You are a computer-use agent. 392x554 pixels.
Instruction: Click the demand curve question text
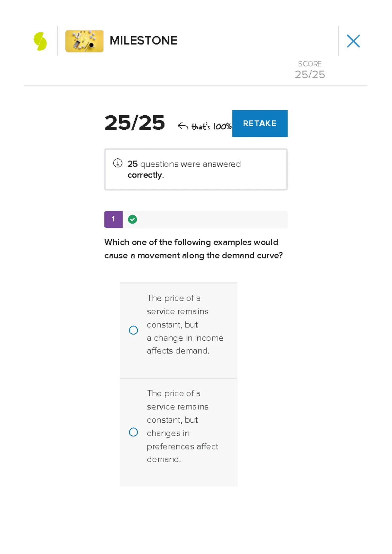193,249
